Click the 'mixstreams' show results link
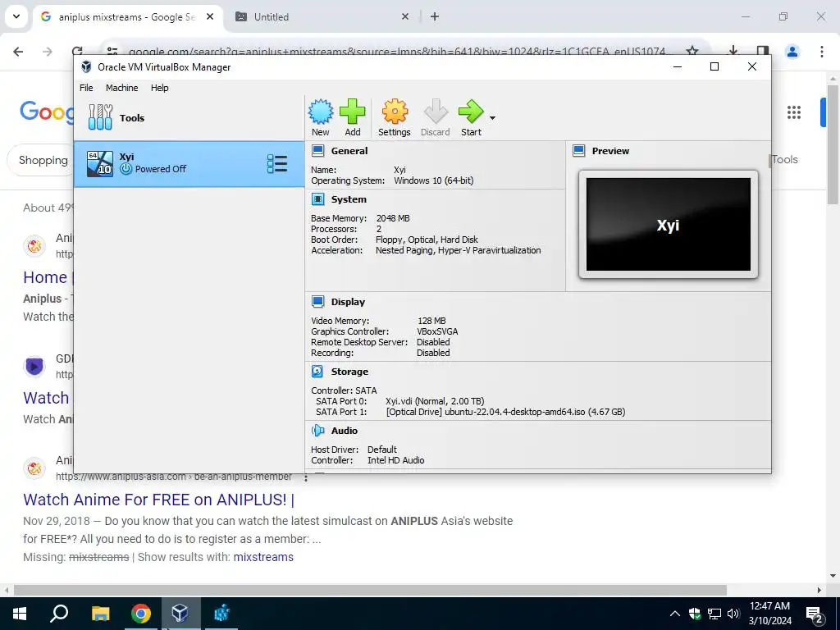 click(x=263, y=557)
